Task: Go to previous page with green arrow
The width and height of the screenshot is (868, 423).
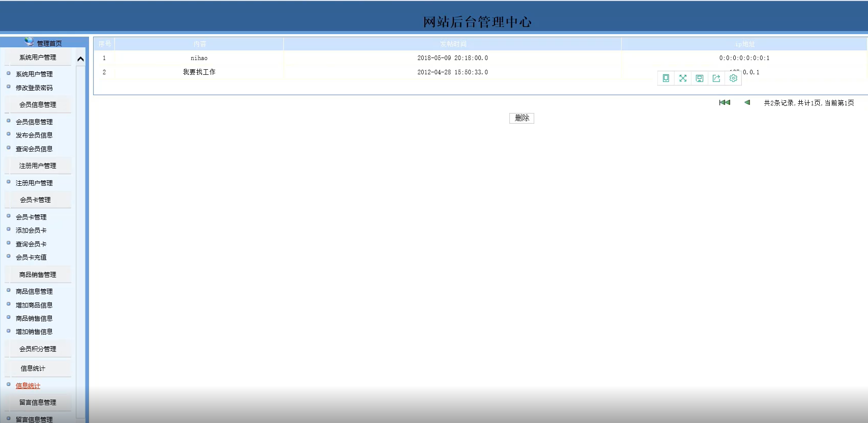Action: coord(747,102)
